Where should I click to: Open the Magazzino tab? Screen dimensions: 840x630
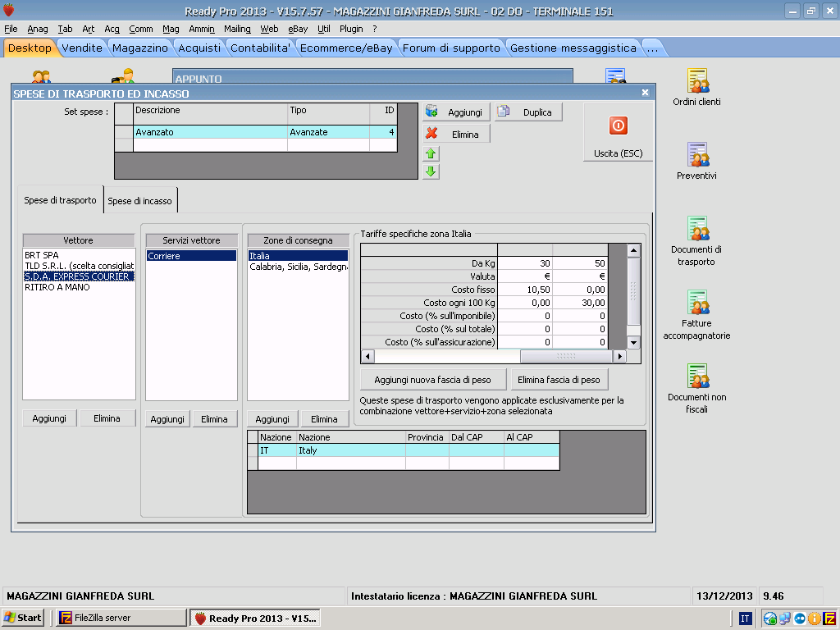pos(139,48)
